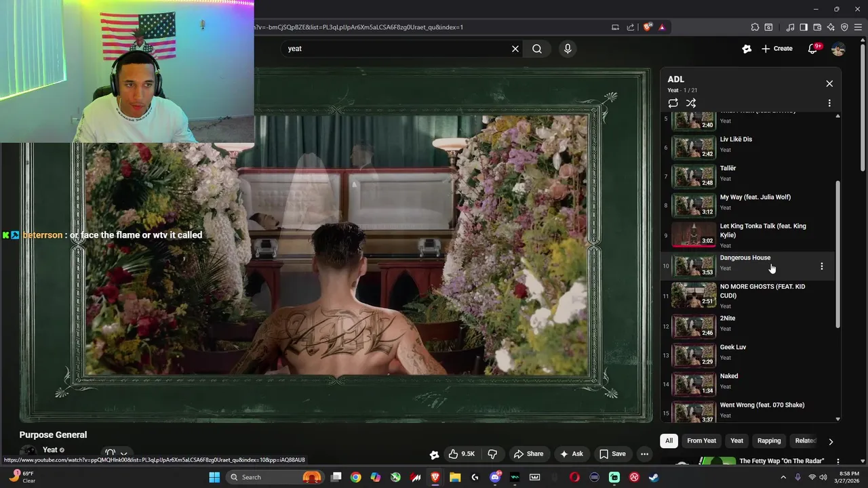Open Steam from the taskbar
This screenshot has width=868, height=488.
pos(654,477)
